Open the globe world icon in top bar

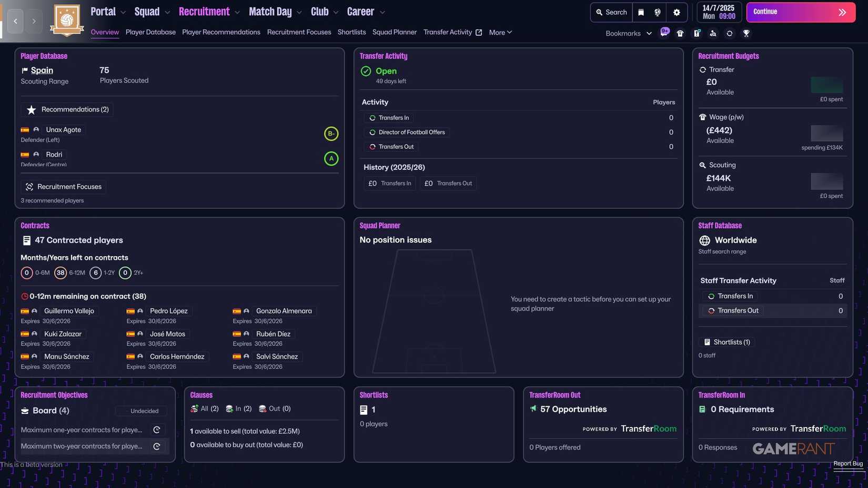tap(658, 12)
